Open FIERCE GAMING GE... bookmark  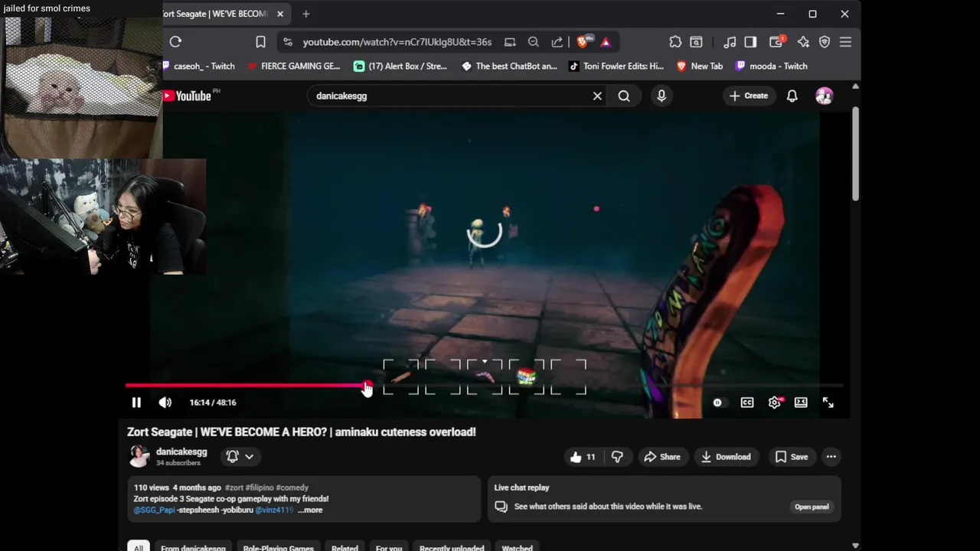point(294,67)
